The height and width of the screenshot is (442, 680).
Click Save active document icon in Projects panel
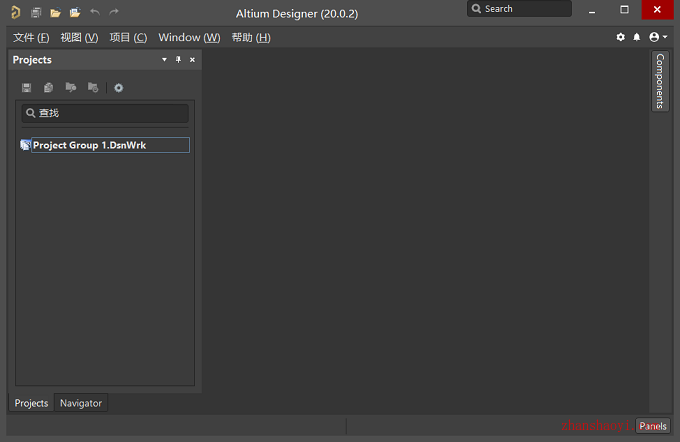pyautogui.click(x=26, y=88)
